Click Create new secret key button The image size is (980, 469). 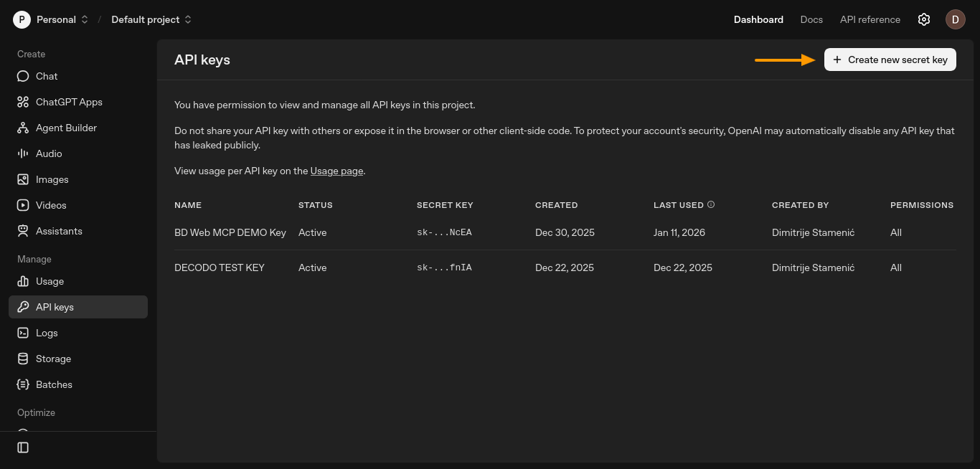[x=890, y=60]
